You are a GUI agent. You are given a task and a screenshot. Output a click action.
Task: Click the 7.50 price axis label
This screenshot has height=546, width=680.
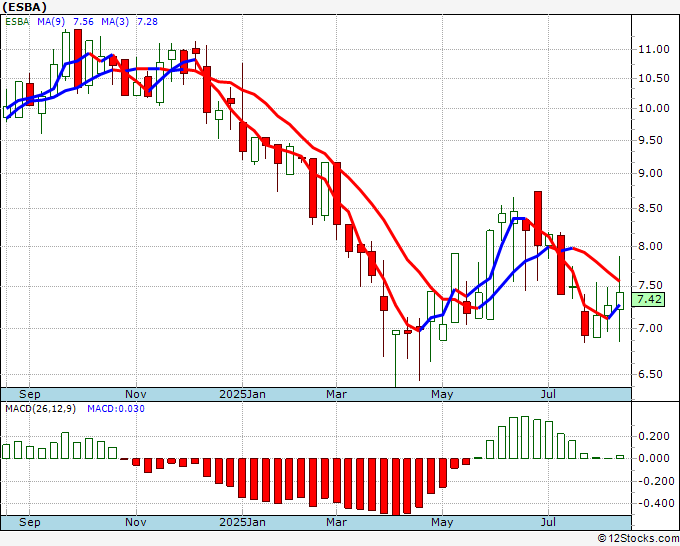point(651,285)
